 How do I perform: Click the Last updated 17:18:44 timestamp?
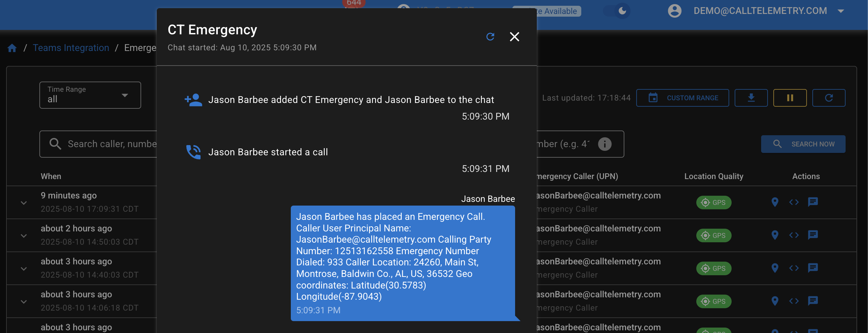click(586, 98)
